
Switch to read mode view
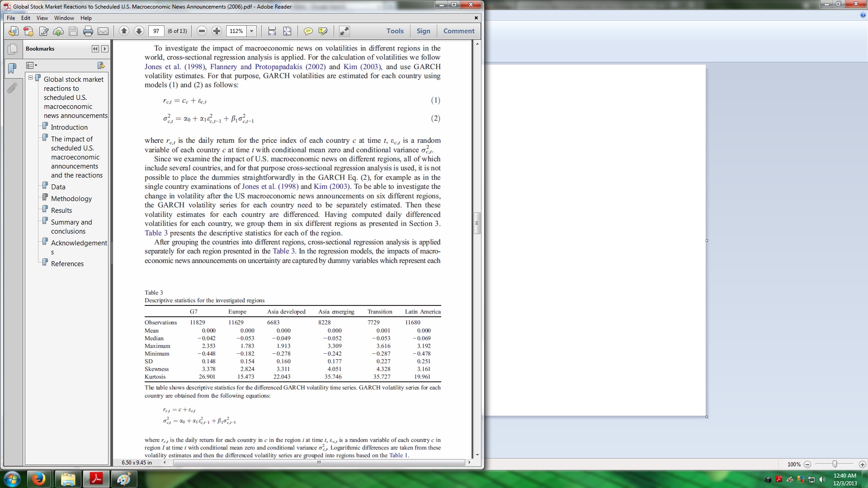point(344,31)
